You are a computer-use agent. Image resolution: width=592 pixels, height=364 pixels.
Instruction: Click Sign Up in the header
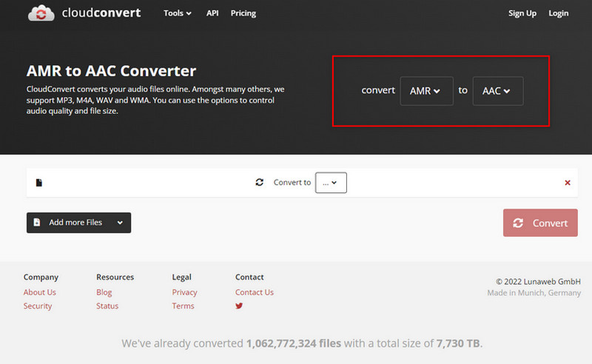point(522,13)
